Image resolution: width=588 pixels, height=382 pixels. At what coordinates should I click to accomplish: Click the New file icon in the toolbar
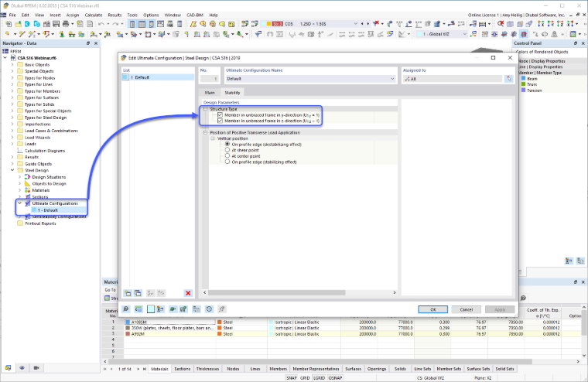[9, 24]
